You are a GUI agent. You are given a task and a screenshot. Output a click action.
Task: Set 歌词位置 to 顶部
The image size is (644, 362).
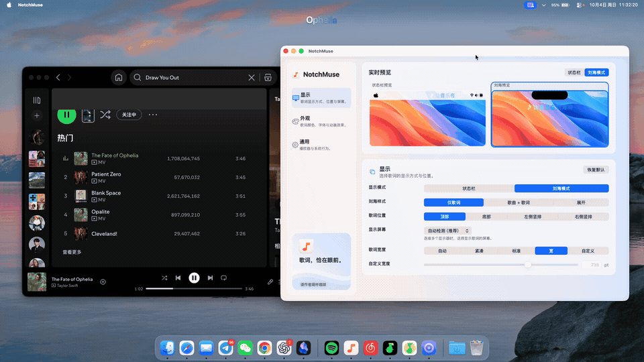[x=445, y=217]
